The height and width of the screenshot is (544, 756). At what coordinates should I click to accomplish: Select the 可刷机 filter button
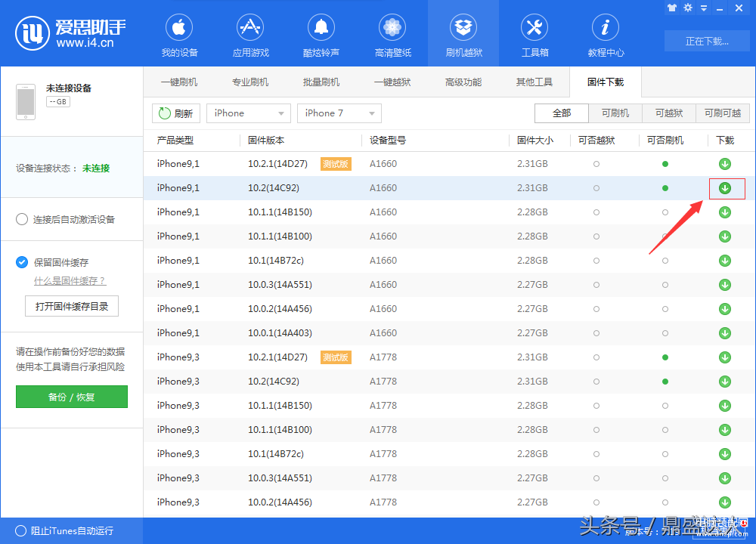tap(615, 113)
